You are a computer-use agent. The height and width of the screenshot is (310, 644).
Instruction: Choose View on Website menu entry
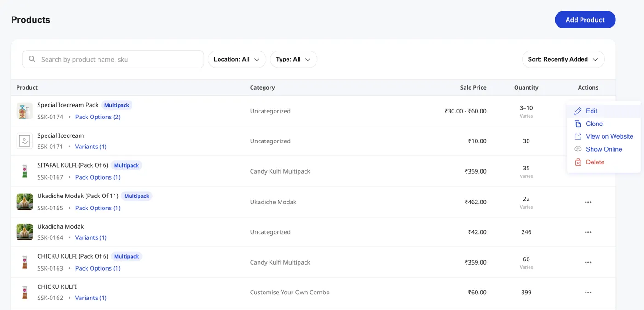[604, 136]
